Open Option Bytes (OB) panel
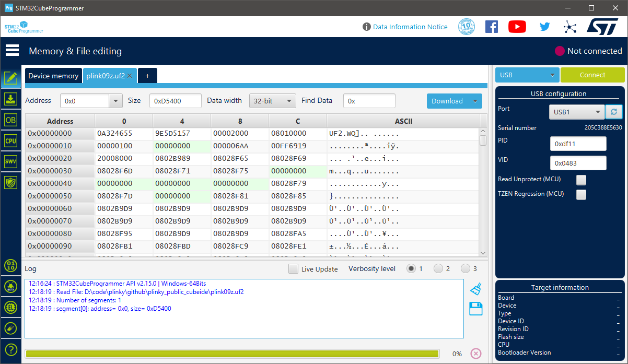628x364 pixels. pyautogui.click(x=10, y=120)
